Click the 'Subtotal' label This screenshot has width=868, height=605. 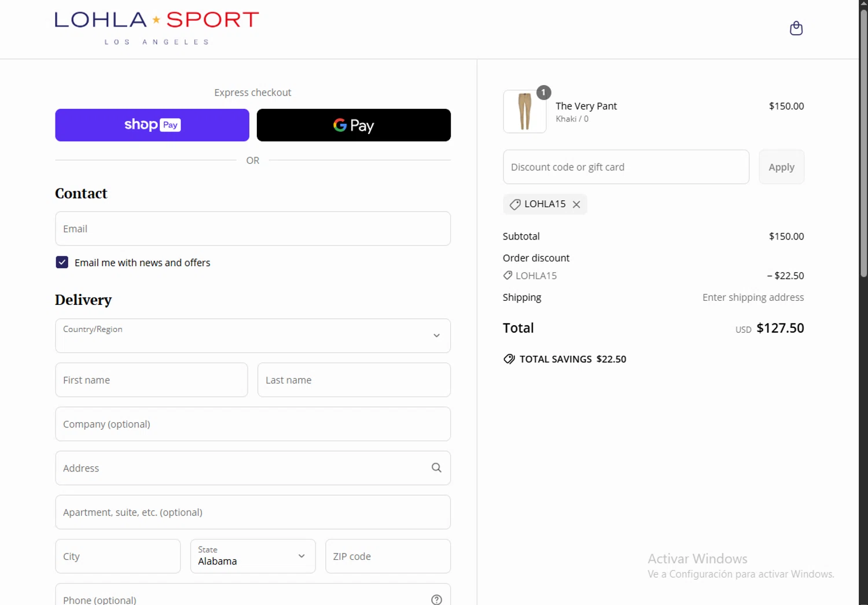[x=521, y=236]
